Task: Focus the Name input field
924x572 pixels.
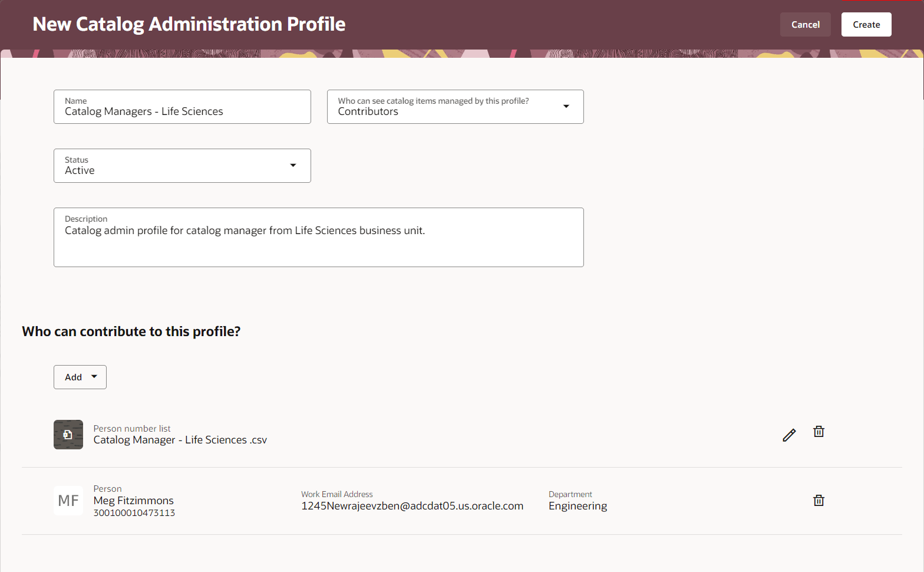Action: 182,107
